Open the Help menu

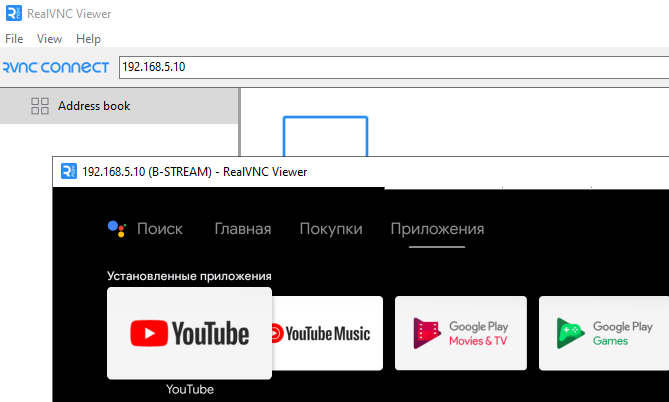[88, 39]
